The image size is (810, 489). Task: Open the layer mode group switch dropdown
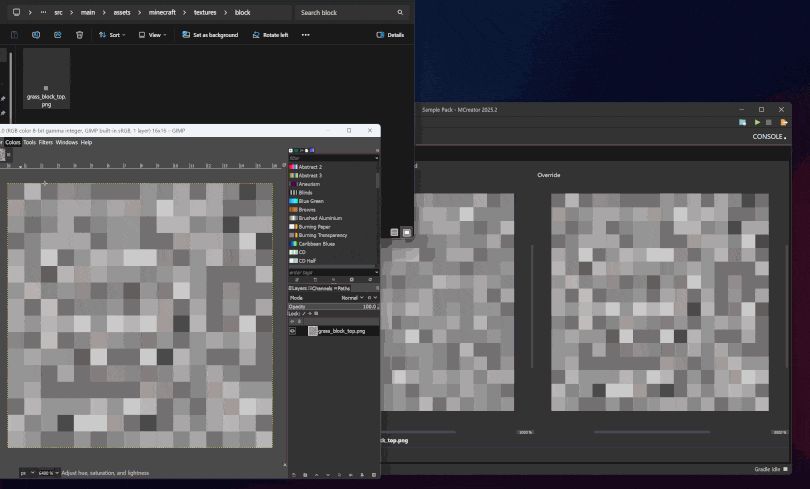tap(372, 298)
